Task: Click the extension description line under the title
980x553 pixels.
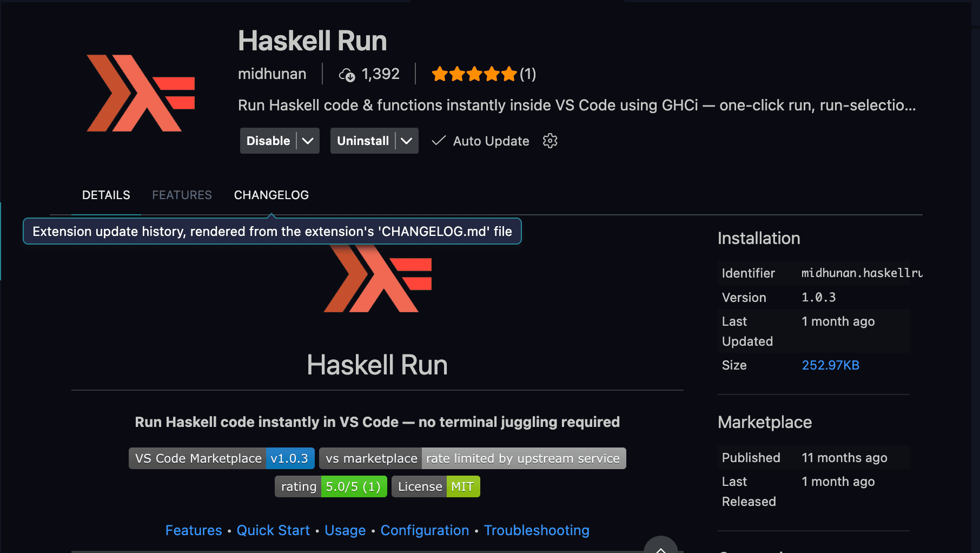Action: 577,105
